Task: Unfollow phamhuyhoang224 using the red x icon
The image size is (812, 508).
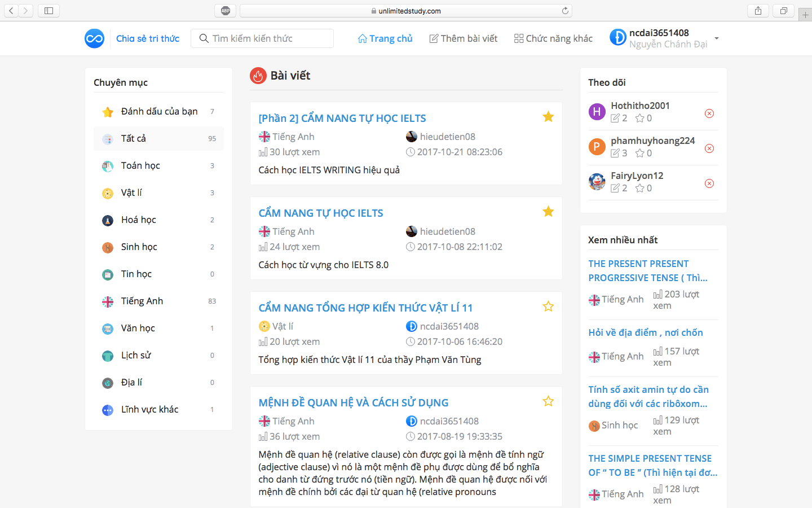Action: tap(709, 148)
